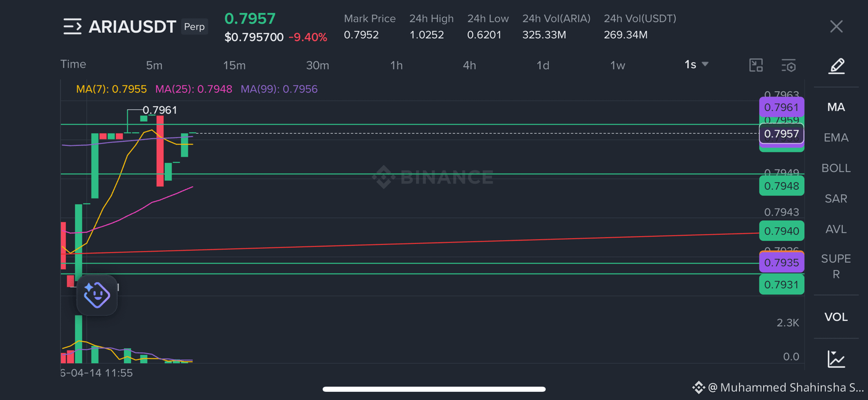Tap the 24h Vol(ARIA) value 325.33M

[544, 35]
